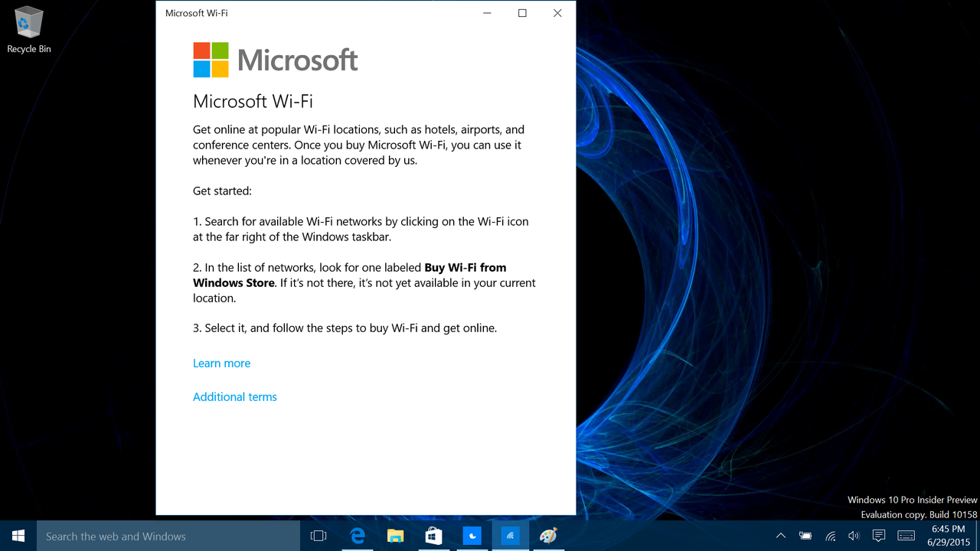
Task: Click the Microsoft logo in the window
Action: point(276,60)
